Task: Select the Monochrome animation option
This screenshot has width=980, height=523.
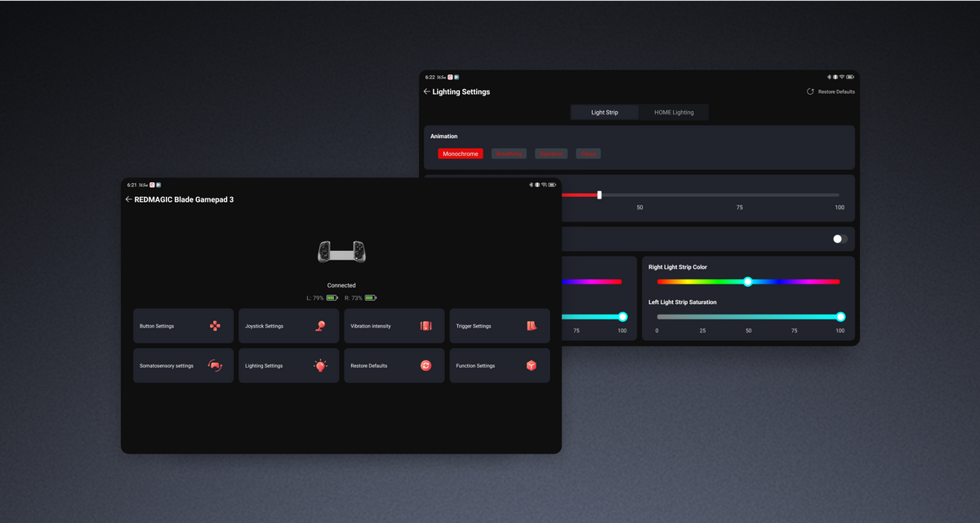Action: pyautogui.click(x=461, y=154)
